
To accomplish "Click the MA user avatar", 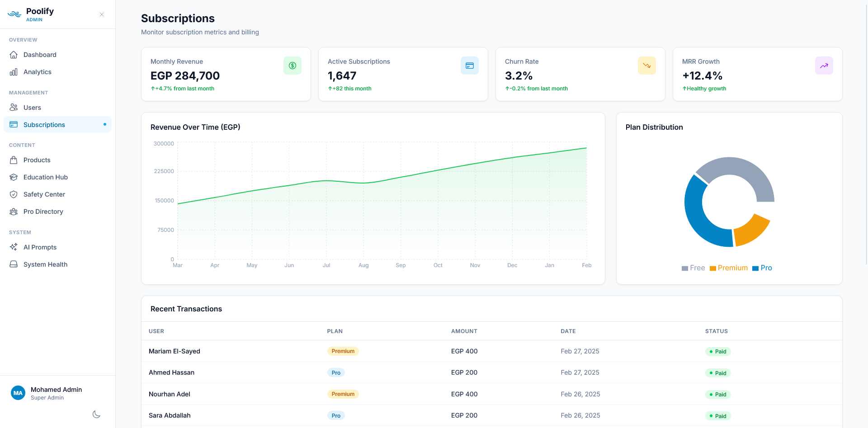I will (x=18, y=393).
